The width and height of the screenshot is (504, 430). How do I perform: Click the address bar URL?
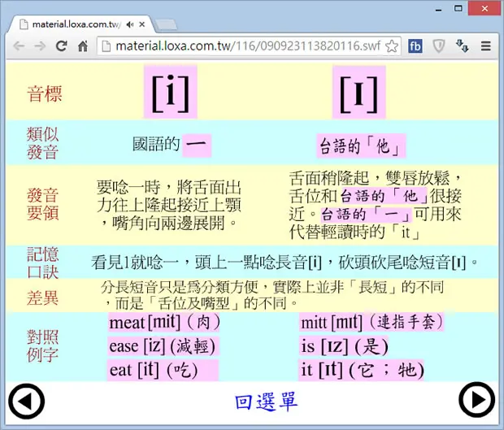click(x=248, y=46)
